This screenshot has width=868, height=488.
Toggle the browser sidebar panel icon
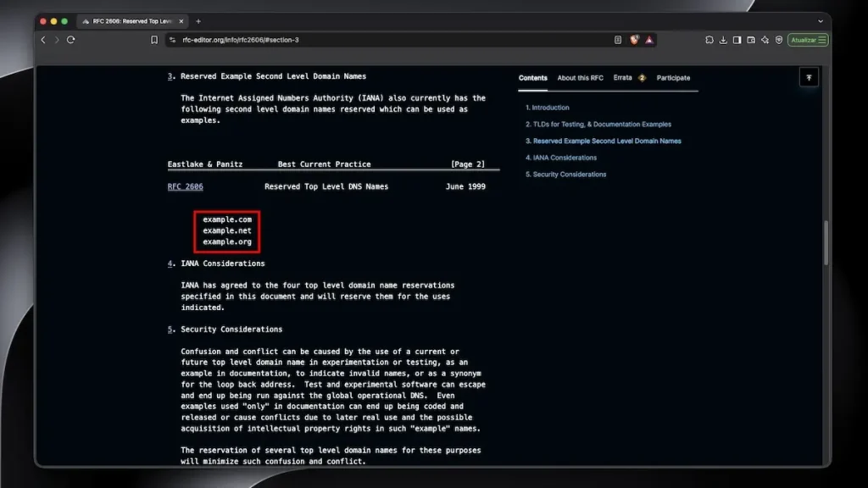[x=737, y=40]
